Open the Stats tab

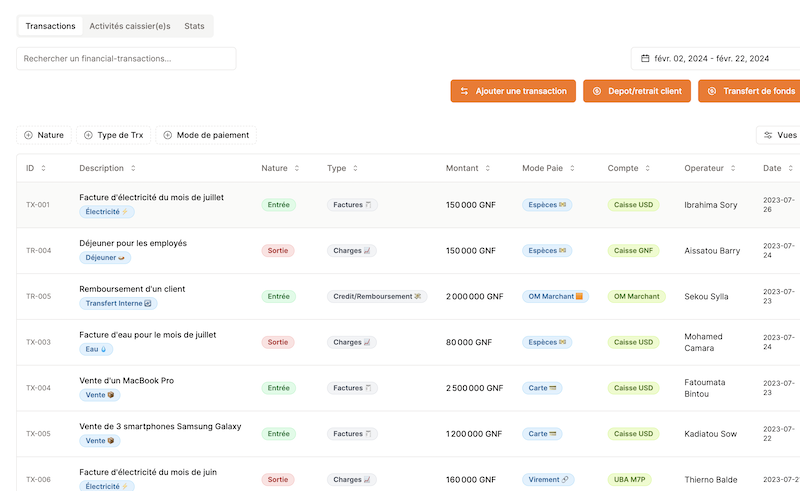194,26
